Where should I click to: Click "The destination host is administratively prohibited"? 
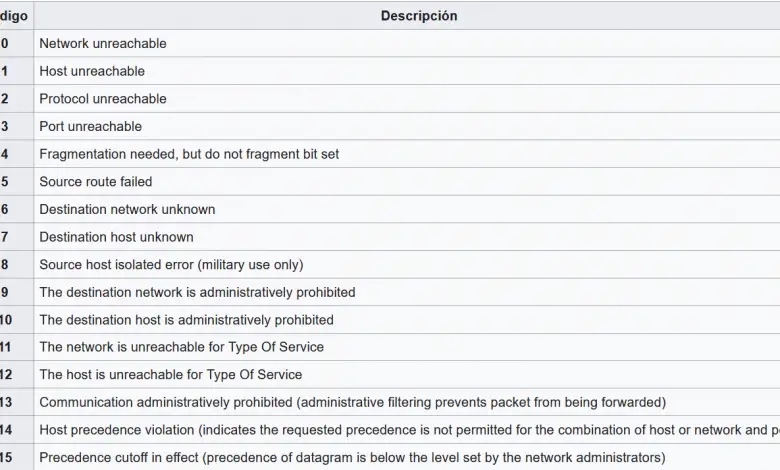pos(186,320)
